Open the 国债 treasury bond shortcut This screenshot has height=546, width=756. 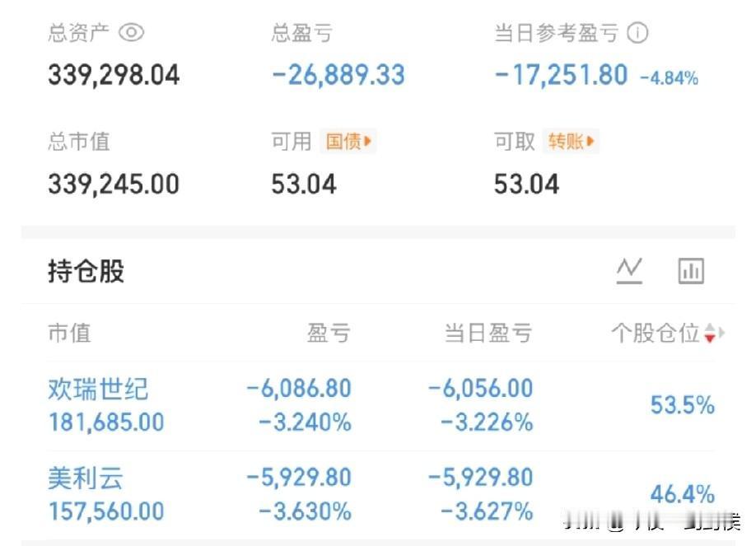point(347,142)
